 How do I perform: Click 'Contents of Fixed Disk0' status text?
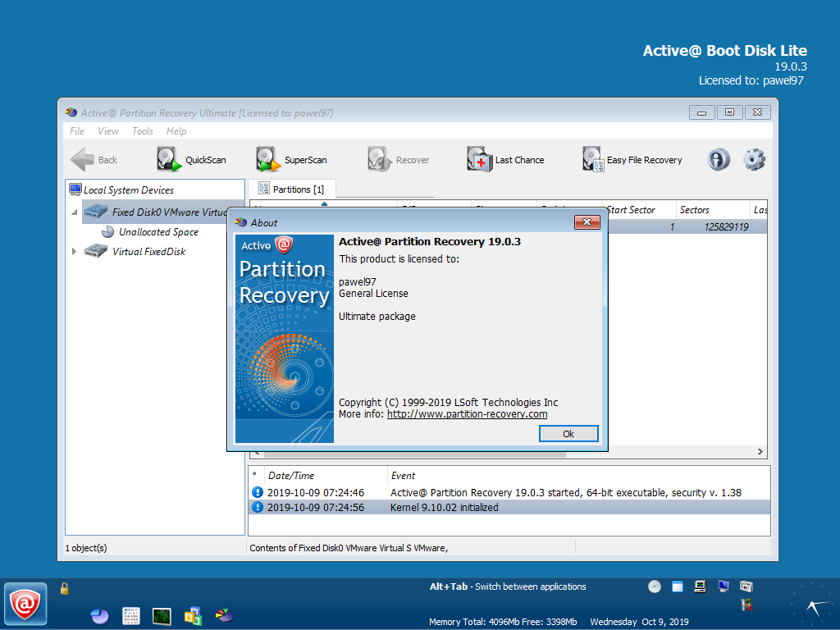348,548
